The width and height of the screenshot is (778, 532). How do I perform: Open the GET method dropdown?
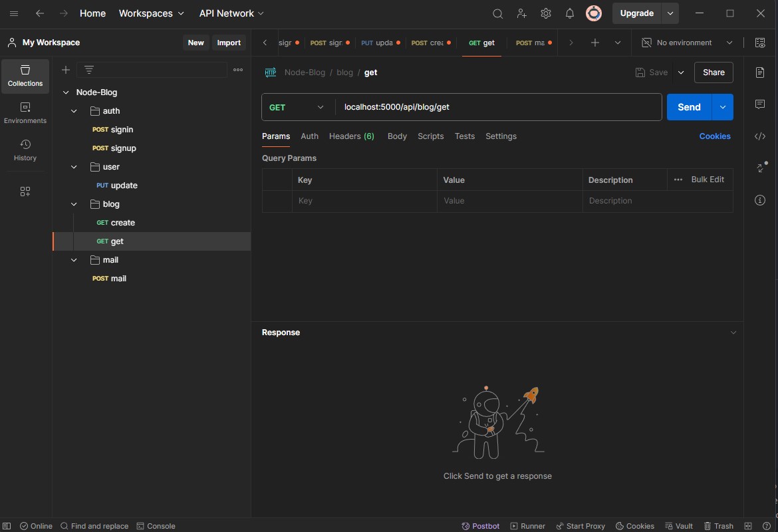pyautogui.click(x=297, y=107)
